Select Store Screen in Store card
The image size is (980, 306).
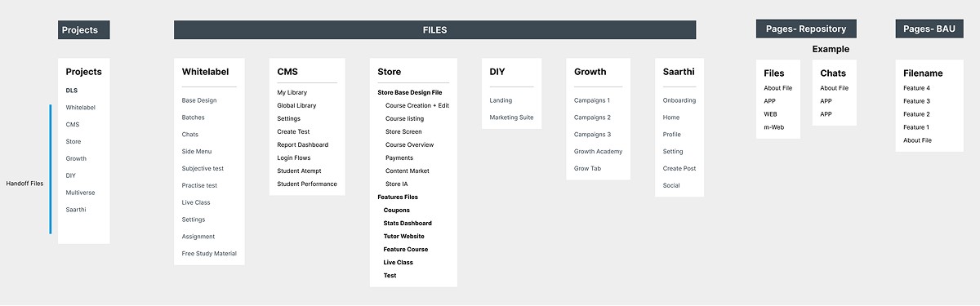[x=403, y=131]
